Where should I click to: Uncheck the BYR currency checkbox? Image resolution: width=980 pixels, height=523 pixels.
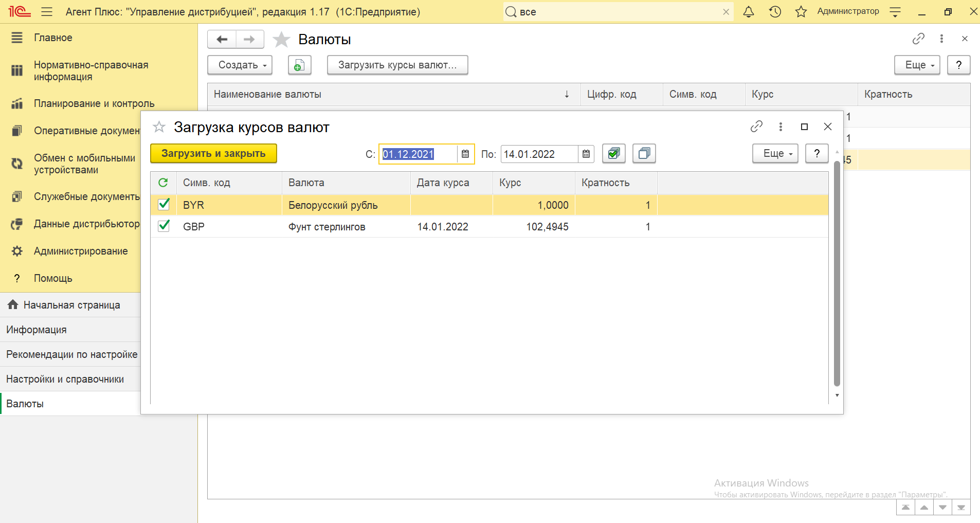pyautogui.click(x=164, y=205)
